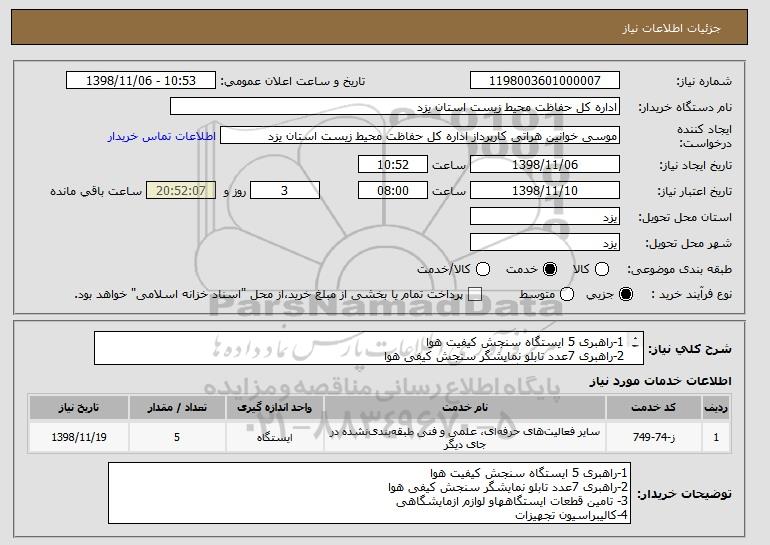Click the validity time field 08:00
Viewport: 770px width, 545px height.
393,191
